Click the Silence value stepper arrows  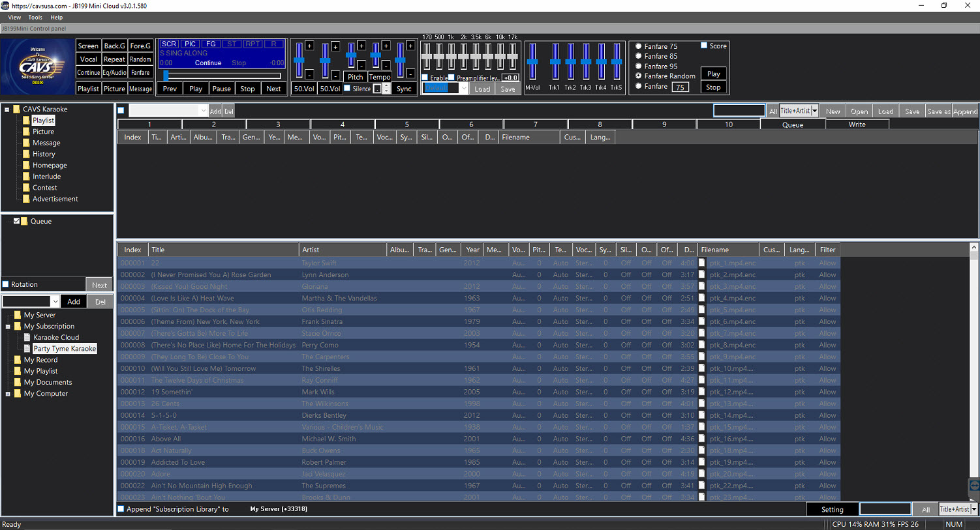(386, 89)
